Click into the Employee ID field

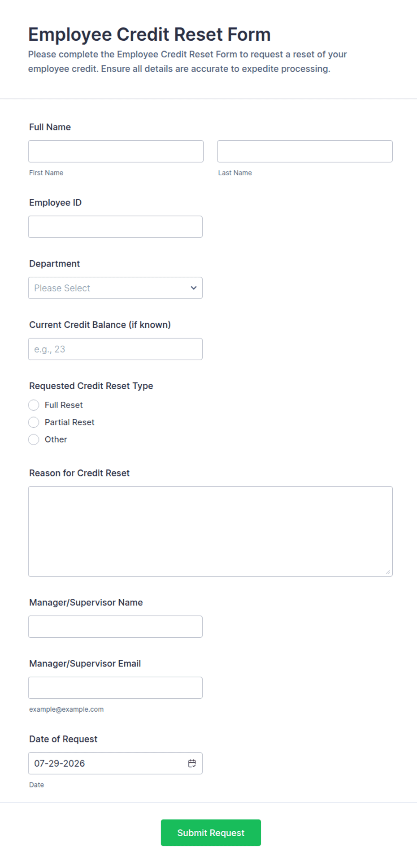click(115, 227)
